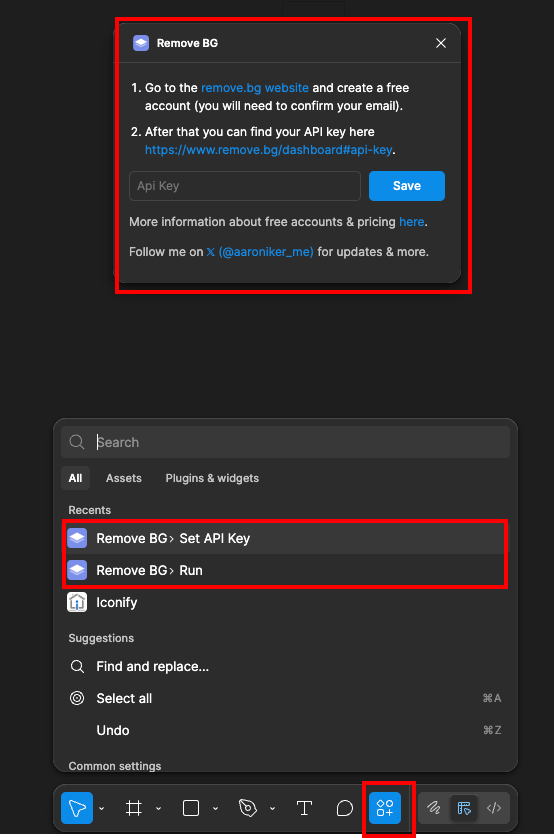This screenshot has height=838, width=554.
Task: Click the Suggestions heading text
Action: (101, 638)
